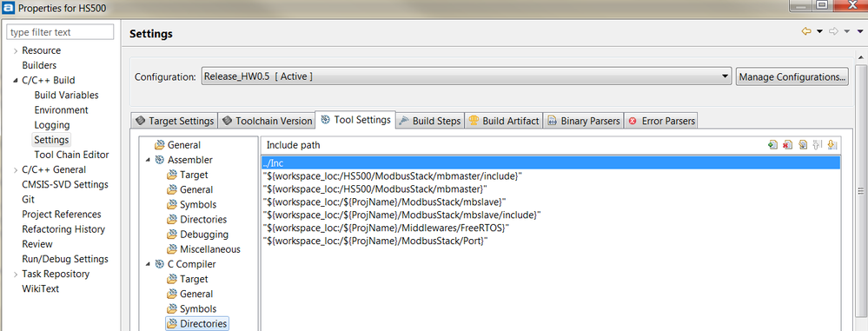The height and width of the screenshot is (331, 868).
Task: Select C Compiler Symbols settings
Action: coord(191,309)
